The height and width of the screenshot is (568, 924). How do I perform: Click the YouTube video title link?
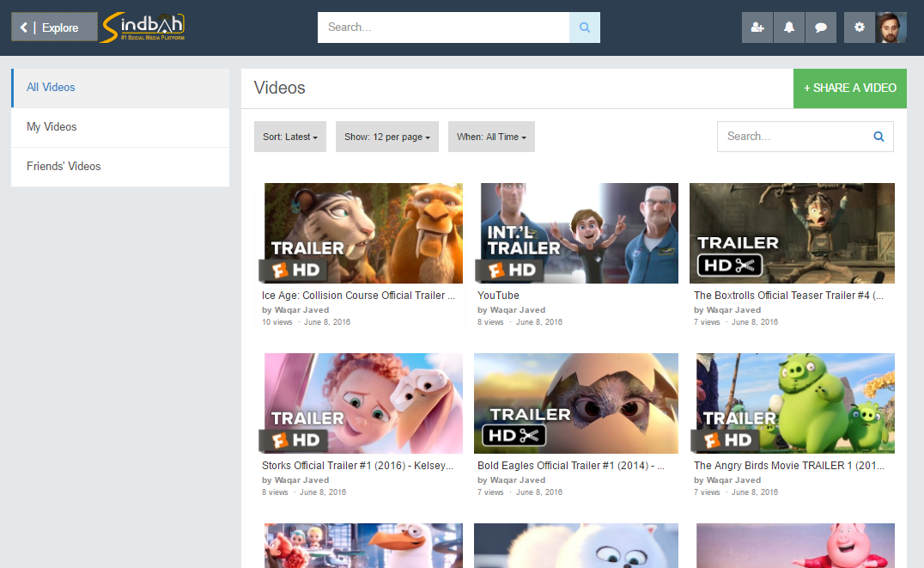(x=498, y=296)
